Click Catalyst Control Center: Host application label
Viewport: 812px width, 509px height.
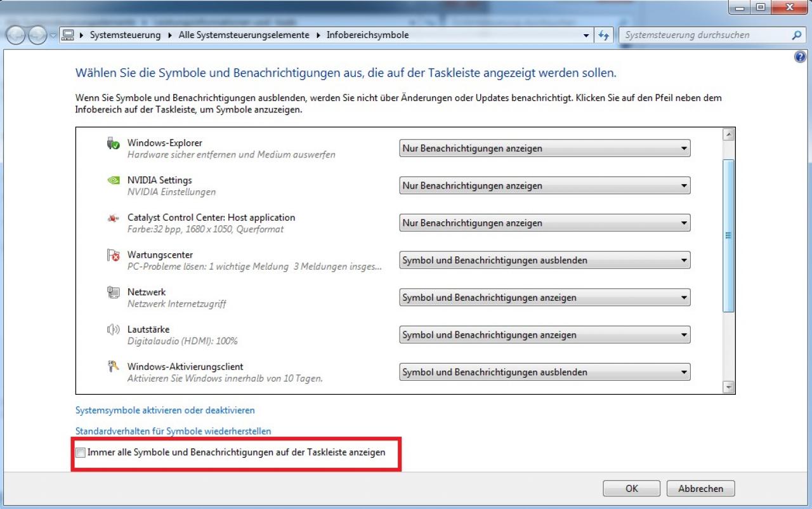[211, 218]
